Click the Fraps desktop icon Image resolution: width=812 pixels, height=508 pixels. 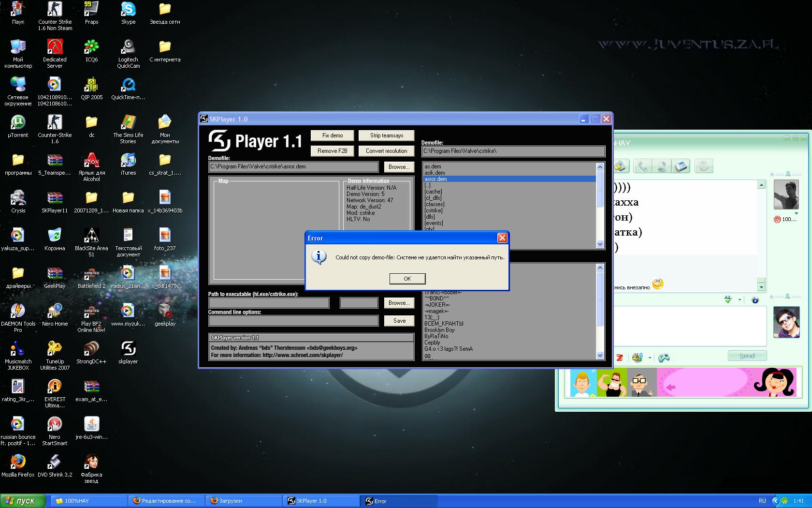coord(91,13)
